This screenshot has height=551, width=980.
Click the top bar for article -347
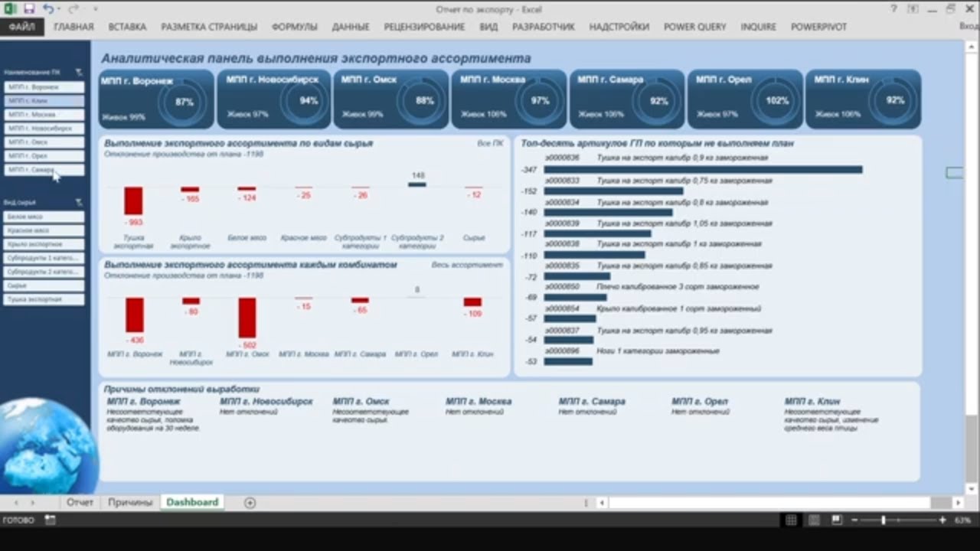point(703,170)
